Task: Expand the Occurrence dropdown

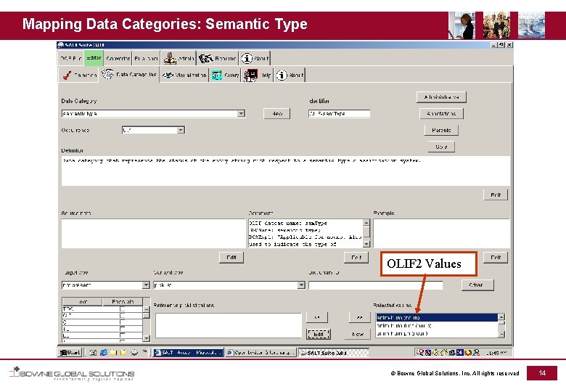Action: click(x=181, y=130)
